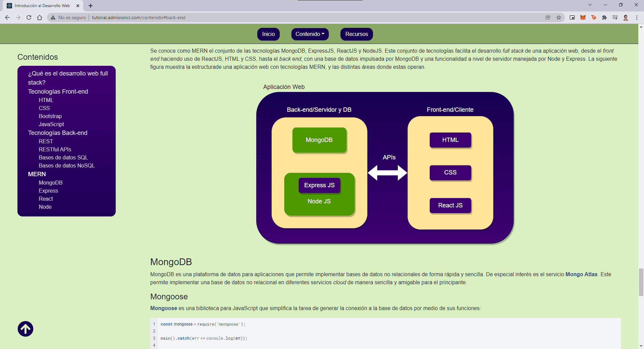This screenshot has height=349, width=644.
Task: Open the Chrome three-dot menu
Action: [x=637, y=17]
